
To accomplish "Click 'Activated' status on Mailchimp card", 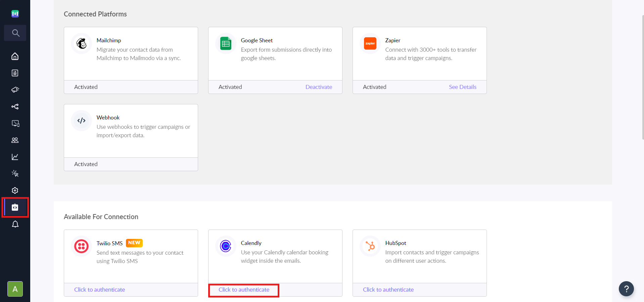I will pyautogui.click(x=86, y=87).
